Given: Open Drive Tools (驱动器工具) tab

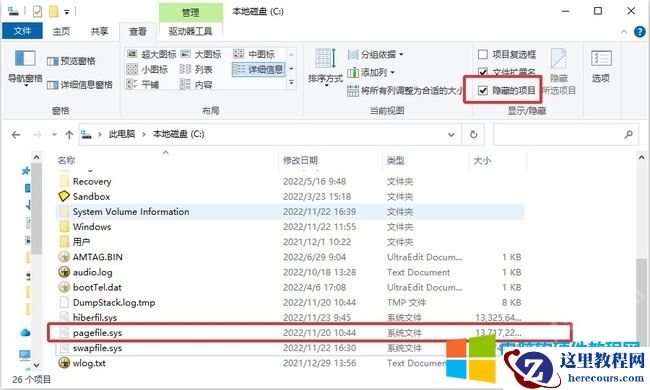Looking at the screenshot, I should tap(191, 31).
